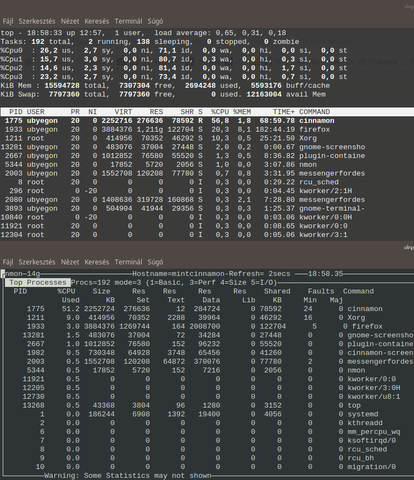Click the Top Processes label in nmon
This screenshot has width=414, height=480.
coord(37,283)
